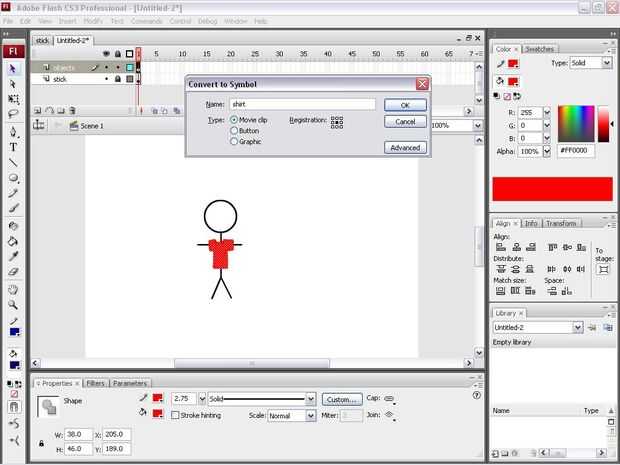Image resolution: width=620 pixels, height=465 pixels.
Task: Select the Lasso tool
Action: 13,114
